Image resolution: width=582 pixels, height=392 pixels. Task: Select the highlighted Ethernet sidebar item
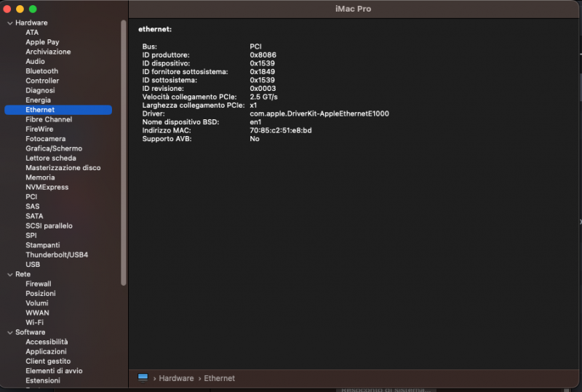point(58,110)
